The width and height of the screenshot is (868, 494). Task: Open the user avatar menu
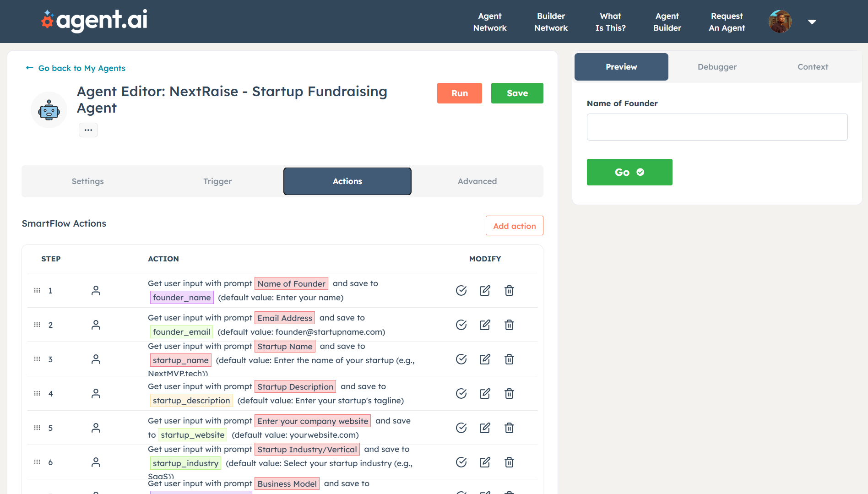[780, 22]
